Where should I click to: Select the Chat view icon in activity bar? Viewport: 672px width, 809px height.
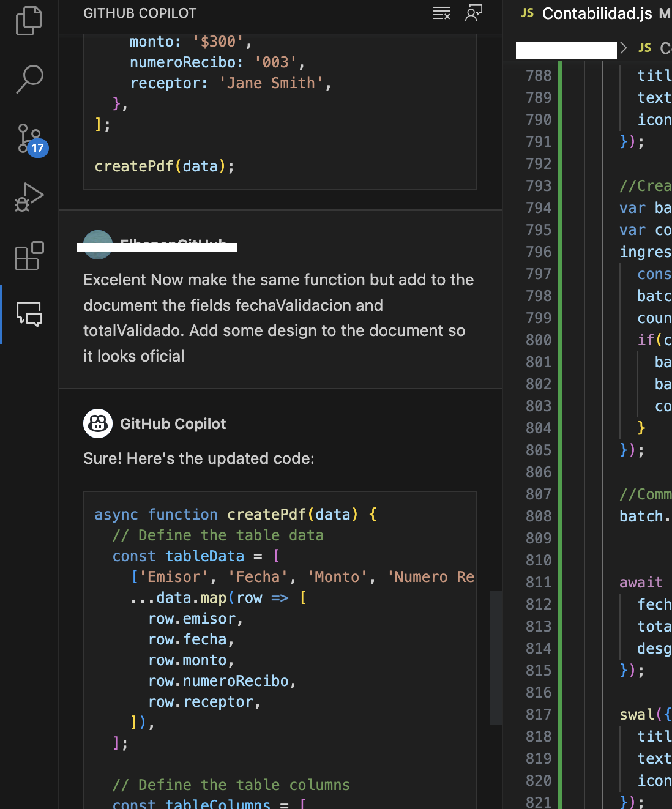29,314
